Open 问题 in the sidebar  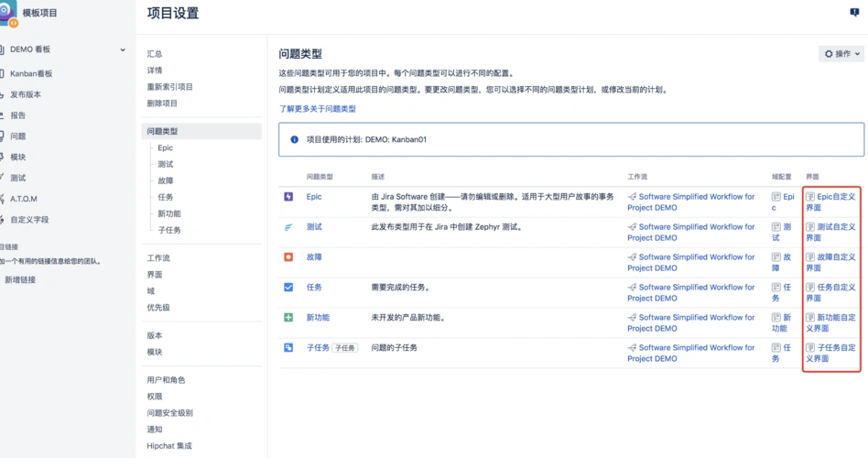pyautogui.click(x=17, y=136)
